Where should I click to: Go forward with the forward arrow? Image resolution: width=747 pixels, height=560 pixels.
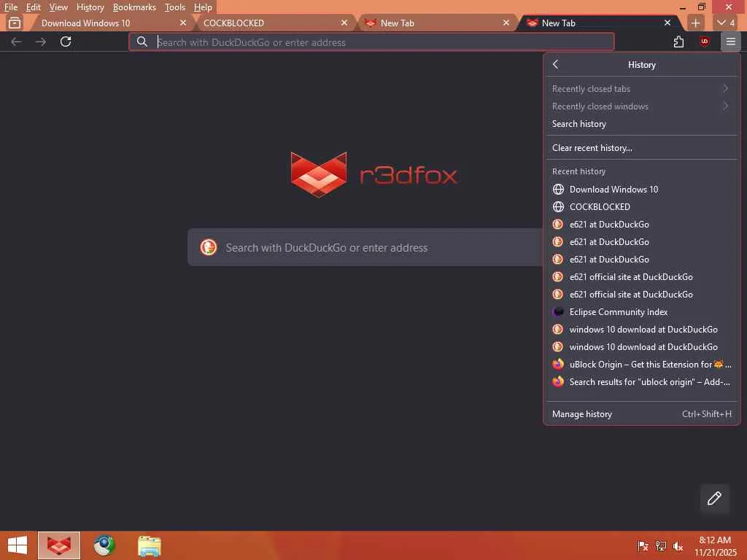pos(41,42)
